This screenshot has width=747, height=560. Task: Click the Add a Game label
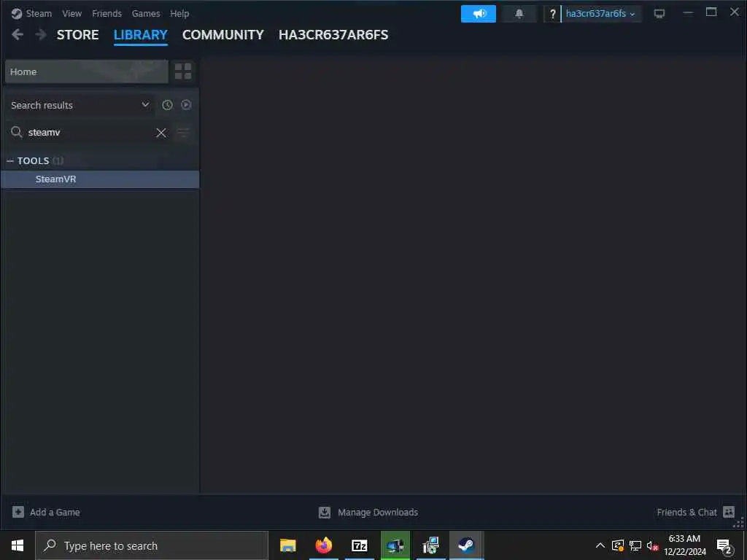[x=55, y=513]
